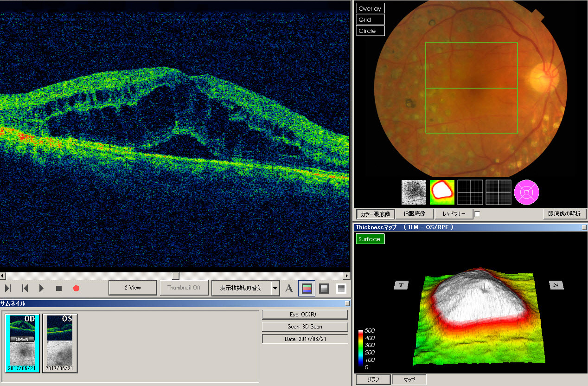Viewport: 588px width, 386px height.
Task: Start playback with the play arrow
Action: [x=41, y=288]
